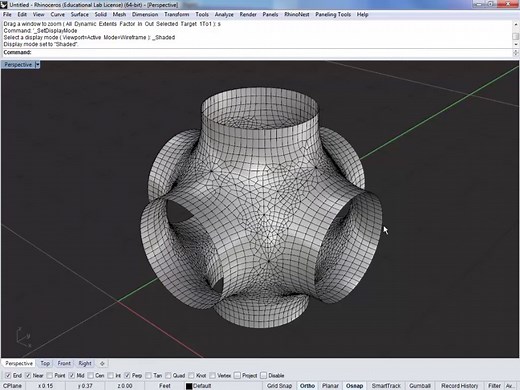Toggle the Perp osnap checkbox
This screenshot has height=390, width=520.
127,376
